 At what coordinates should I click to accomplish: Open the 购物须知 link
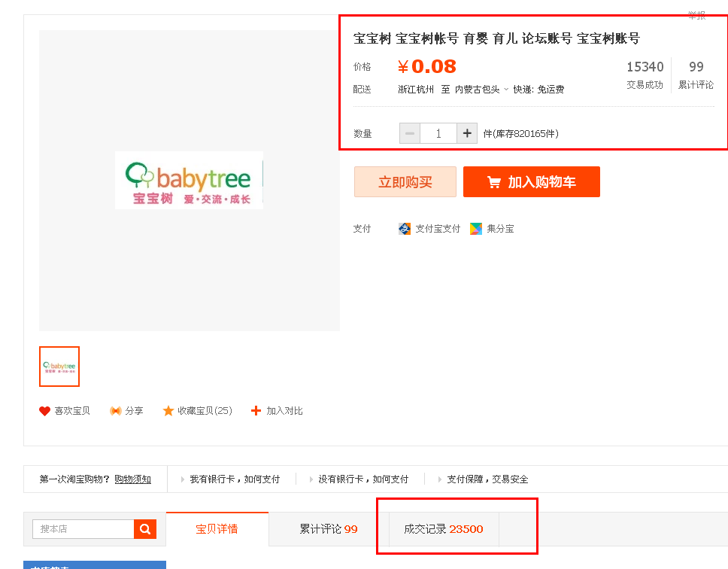coord(132,479)
